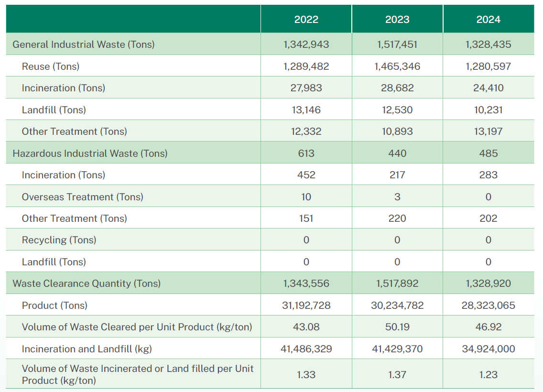Click the 27,983 incineration cell
Screen dimensions: 543x392
point(306,88)
